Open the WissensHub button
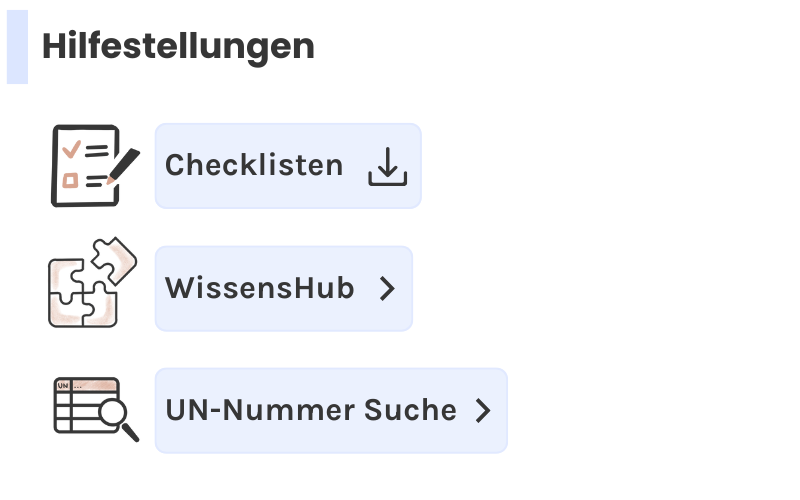This screenshot has width=800, height=500. pos(283,289)
